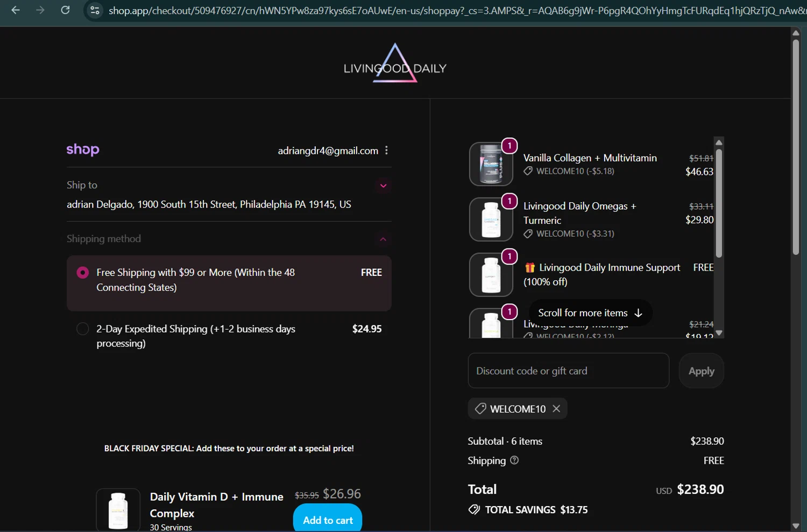Image resolution: width=807 pixels, height=532 pixels.
Task: Open the Livingood Daily logo link
Action: pyautogui.click(x=395, y=63)
